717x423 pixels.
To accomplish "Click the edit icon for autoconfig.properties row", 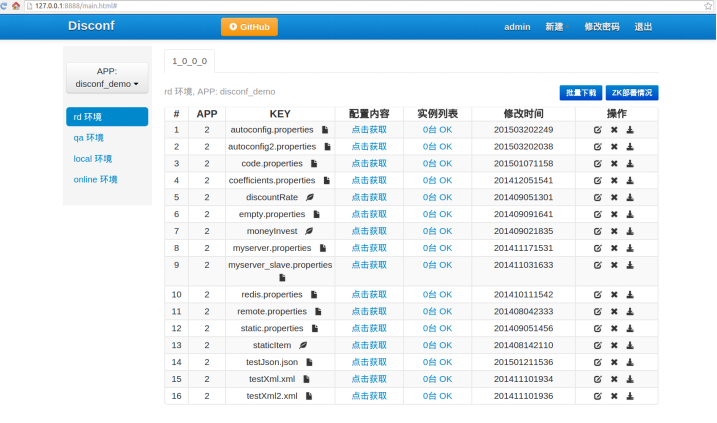I will coord(597,130).
